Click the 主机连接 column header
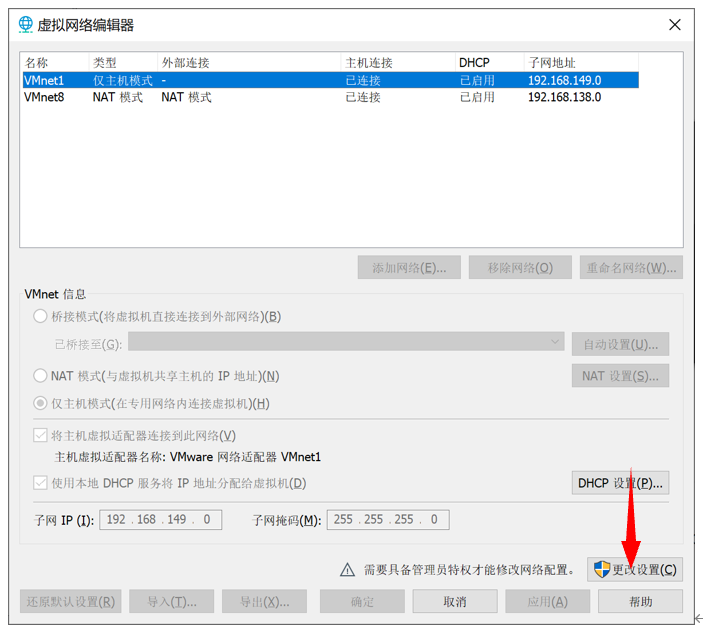This screenshot has height=636, width=703. click(x=399, y=62)
